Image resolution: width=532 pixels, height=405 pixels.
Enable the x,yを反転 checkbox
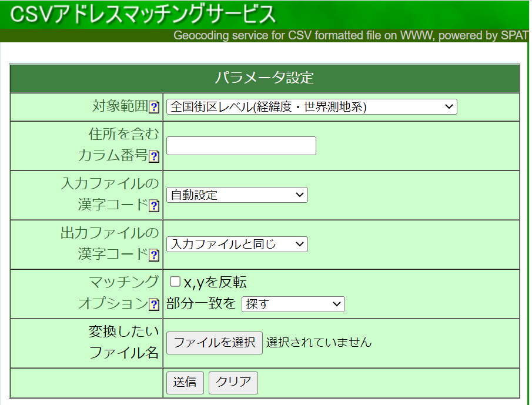(175, 282)
